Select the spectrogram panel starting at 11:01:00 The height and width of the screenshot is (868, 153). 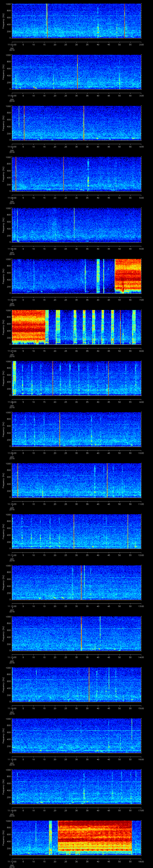76,21
